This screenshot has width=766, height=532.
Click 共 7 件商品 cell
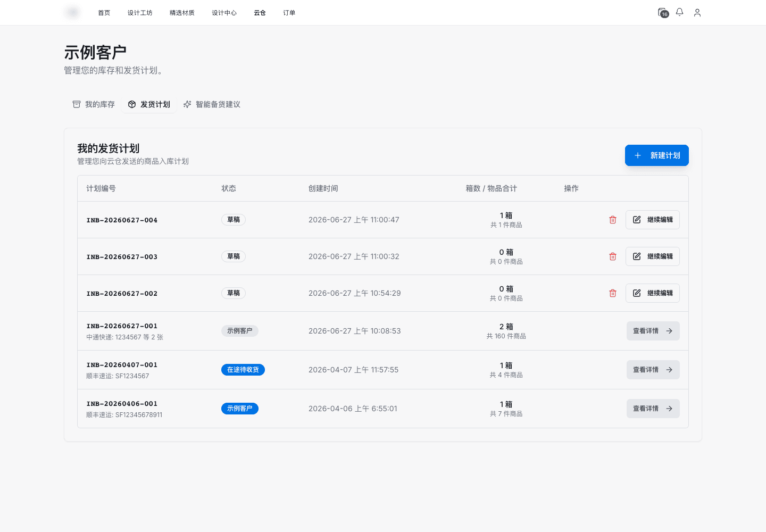(506, 414)
